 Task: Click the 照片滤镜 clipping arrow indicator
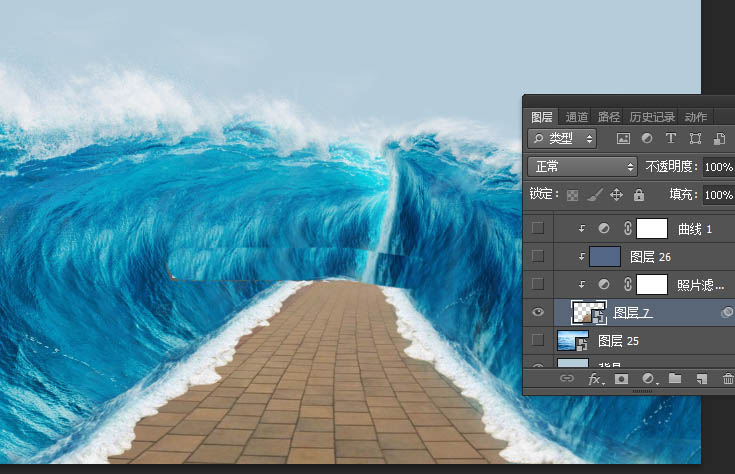582,284
